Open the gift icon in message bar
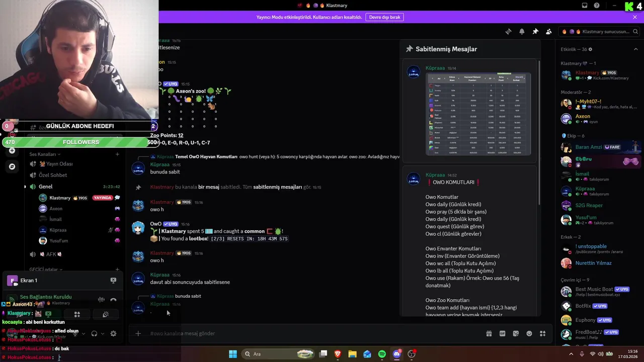 click(489, 333)
